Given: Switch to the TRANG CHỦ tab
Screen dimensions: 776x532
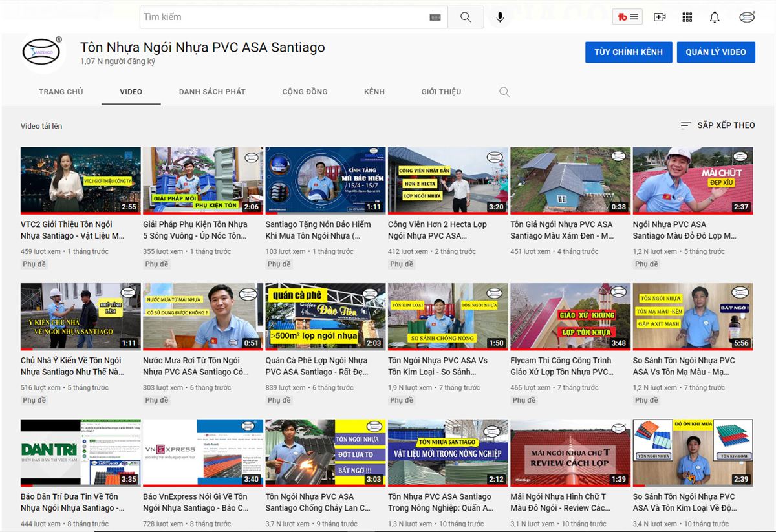Looking at the screenshot, I should click(61, 92).
